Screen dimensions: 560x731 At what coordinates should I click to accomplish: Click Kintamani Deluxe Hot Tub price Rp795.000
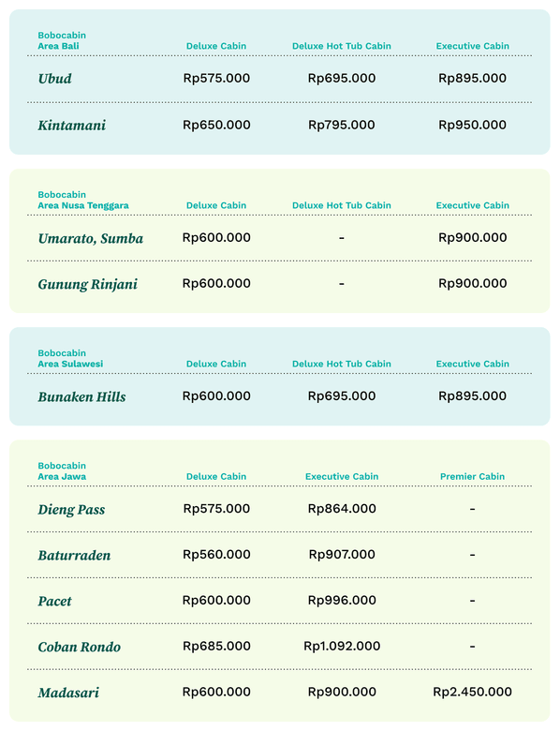pyautogui.click(x=342, y=125)
